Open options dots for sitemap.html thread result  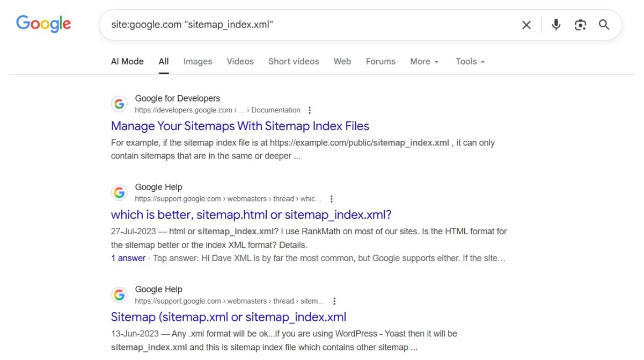pos(332,199)
